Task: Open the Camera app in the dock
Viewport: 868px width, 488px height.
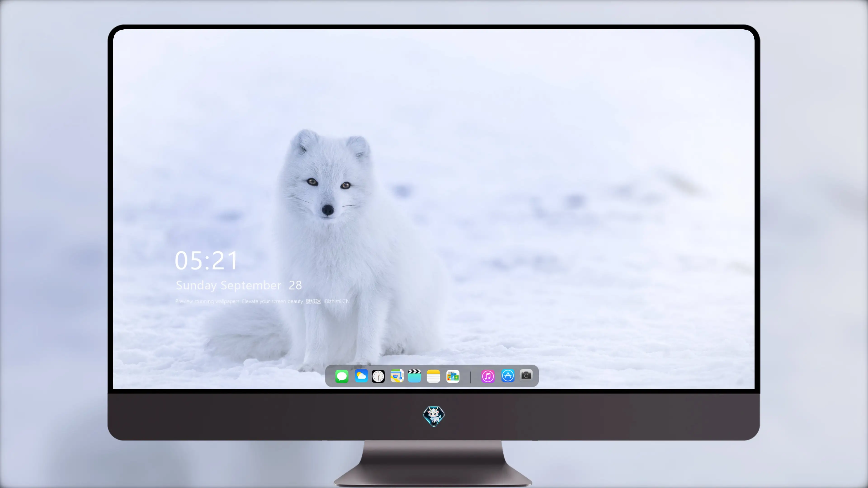Action: coord(526,375)
